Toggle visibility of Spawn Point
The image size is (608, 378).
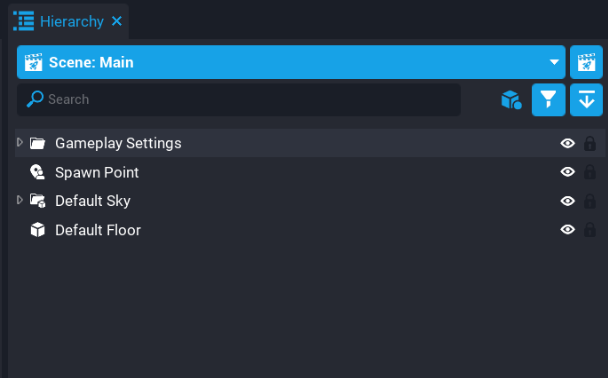pos(568,172)
